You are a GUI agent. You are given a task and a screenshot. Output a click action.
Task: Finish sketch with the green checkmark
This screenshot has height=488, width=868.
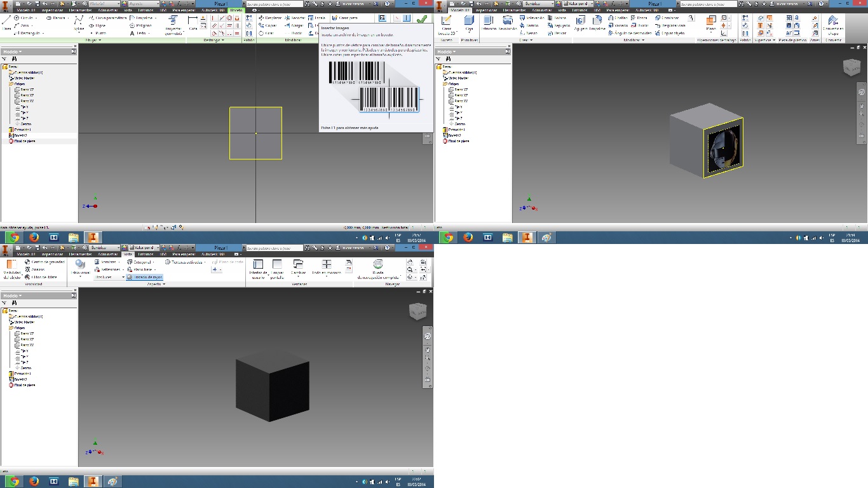coord(421,20)
